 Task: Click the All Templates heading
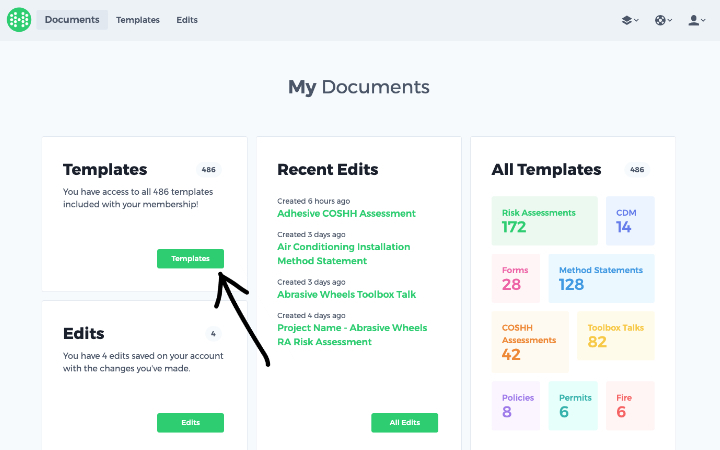click(x=546, y=169)
